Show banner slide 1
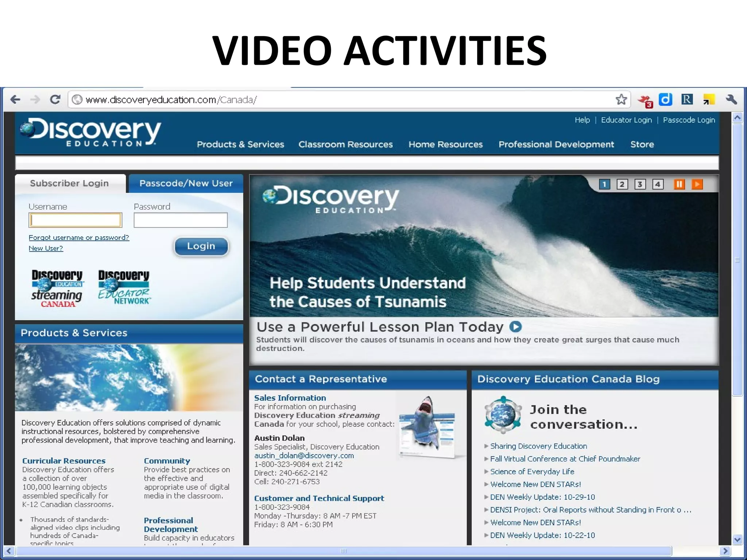The image size is (747, 560). click(x=604, y=184)
